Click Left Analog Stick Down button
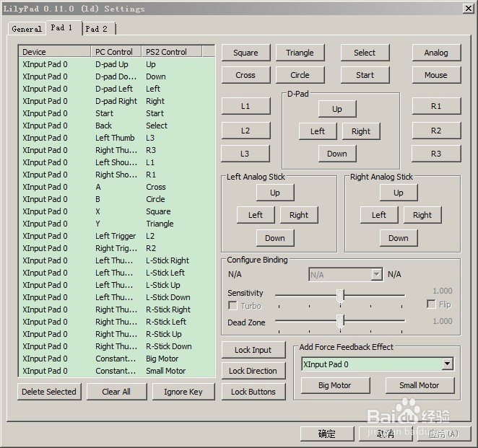Viewport: 478px width, 448px height. coord(275,238)
